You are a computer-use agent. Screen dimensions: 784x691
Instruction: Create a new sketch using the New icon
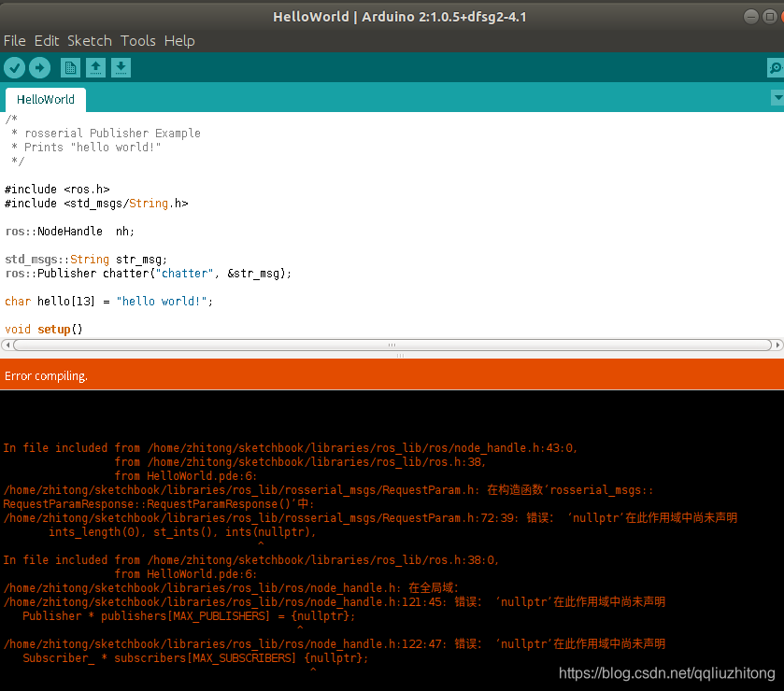(69, 67)
